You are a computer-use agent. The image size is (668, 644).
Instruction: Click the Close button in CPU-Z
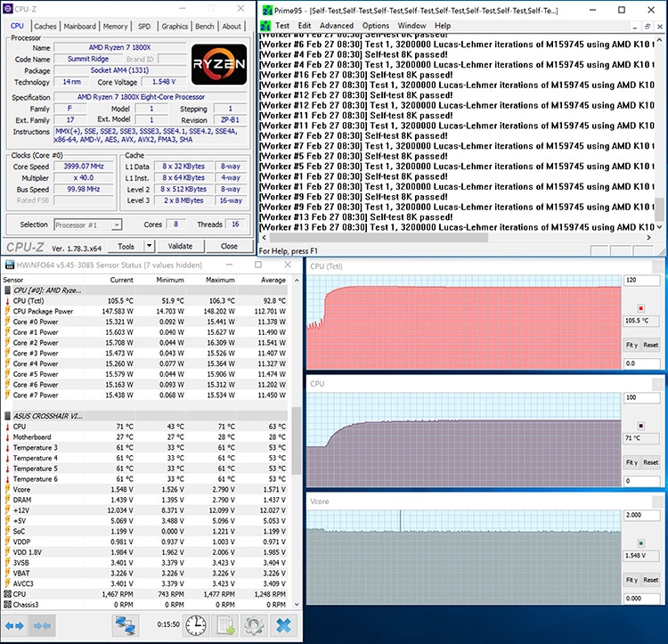(229, 246)
